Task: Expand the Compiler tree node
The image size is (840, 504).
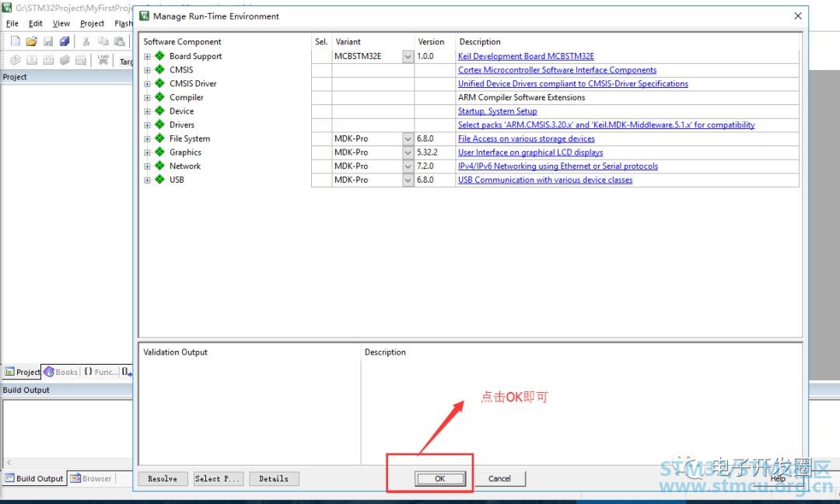Action: tap(147, 97)
